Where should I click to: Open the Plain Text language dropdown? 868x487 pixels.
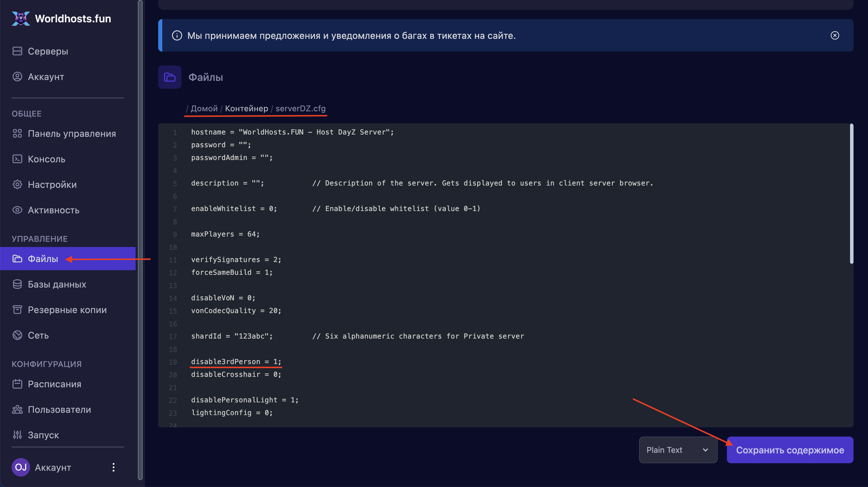coord(678,450)
